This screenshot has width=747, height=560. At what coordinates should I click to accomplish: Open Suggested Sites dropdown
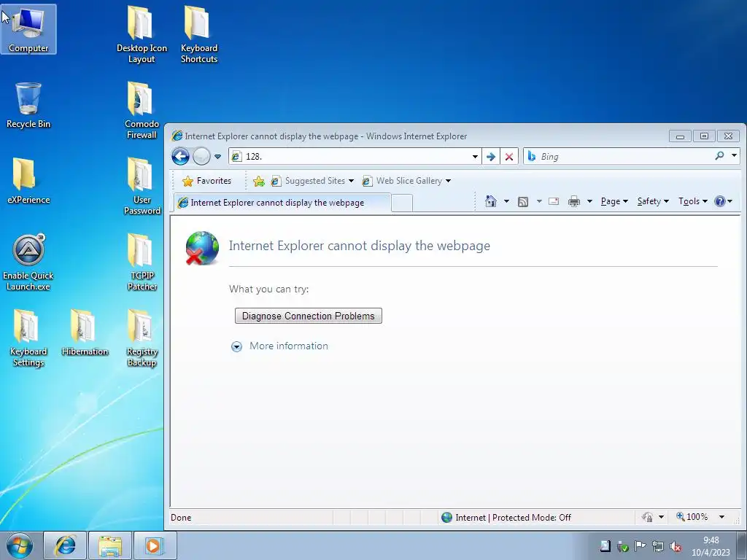(312, 181)
